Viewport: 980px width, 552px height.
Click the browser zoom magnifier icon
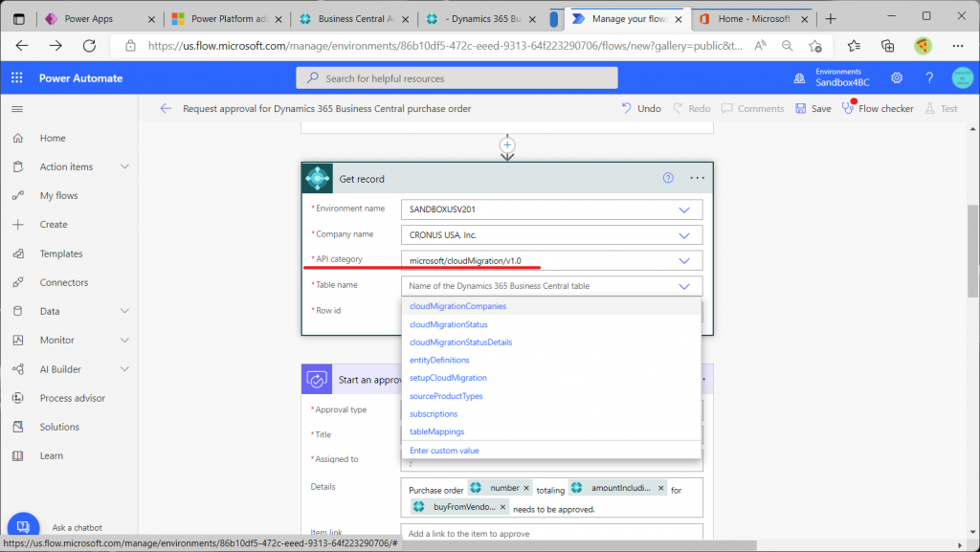(788, 46)
